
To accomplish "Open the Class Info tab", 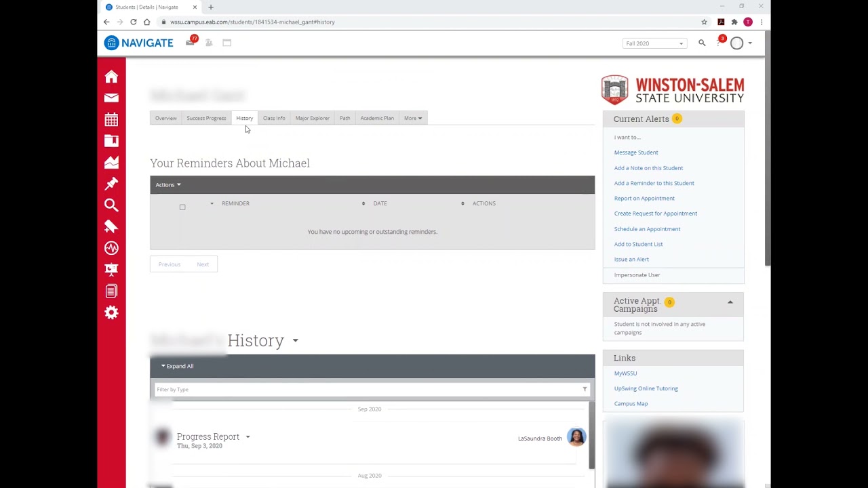I will tap(274, 118).
